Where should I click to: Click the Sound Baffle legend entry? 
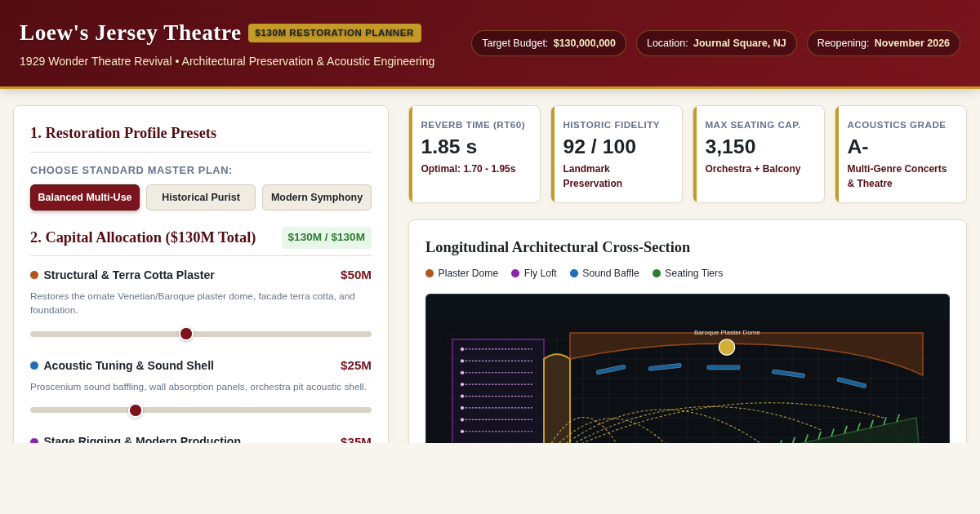click(604, 273)
